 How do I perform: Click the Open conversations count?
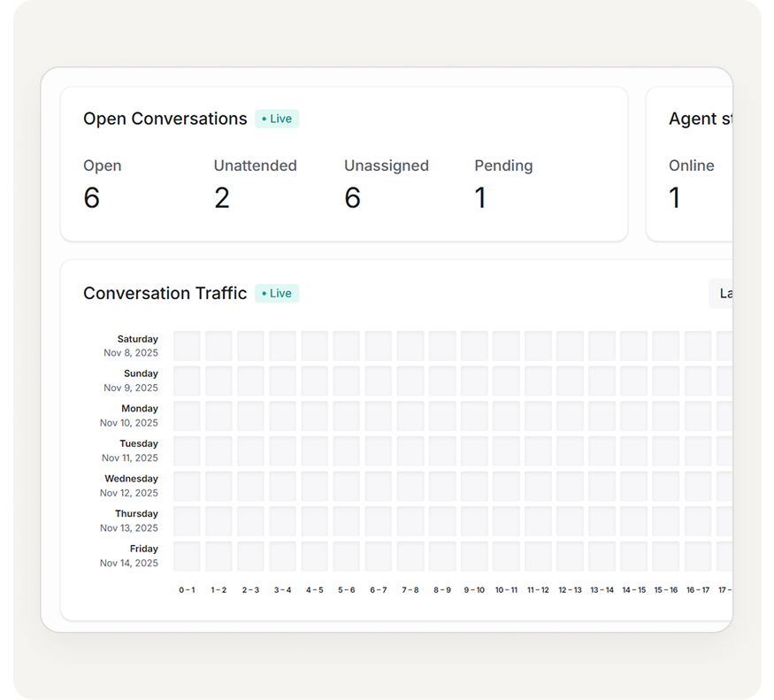click(x=91, y=198)
